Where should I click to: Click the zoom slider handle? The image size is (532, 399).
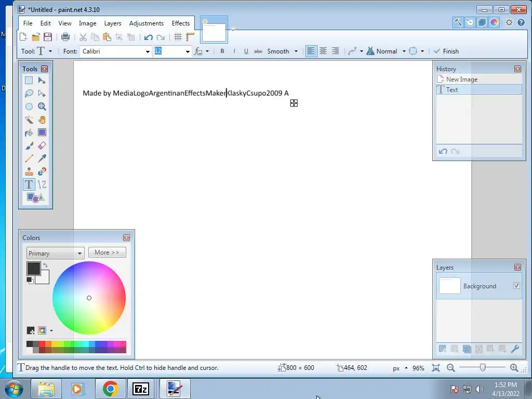(x=483, y=368)
